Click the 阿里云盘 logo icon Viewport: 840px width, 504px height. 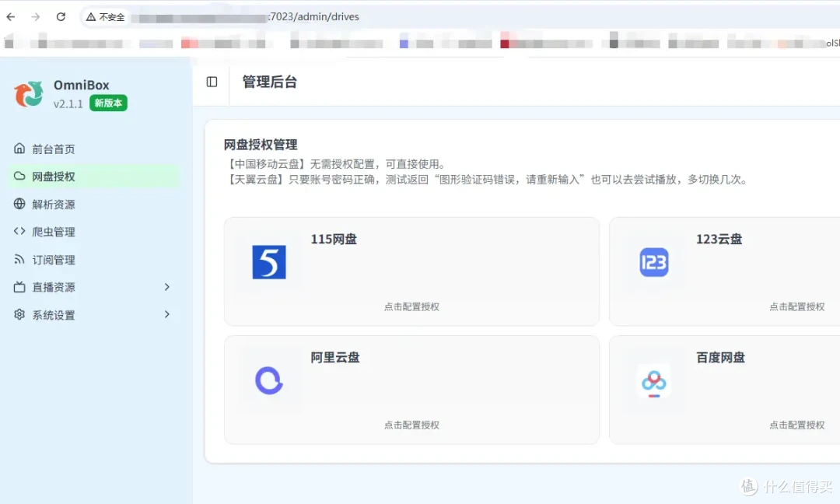(x=269, y=380)
